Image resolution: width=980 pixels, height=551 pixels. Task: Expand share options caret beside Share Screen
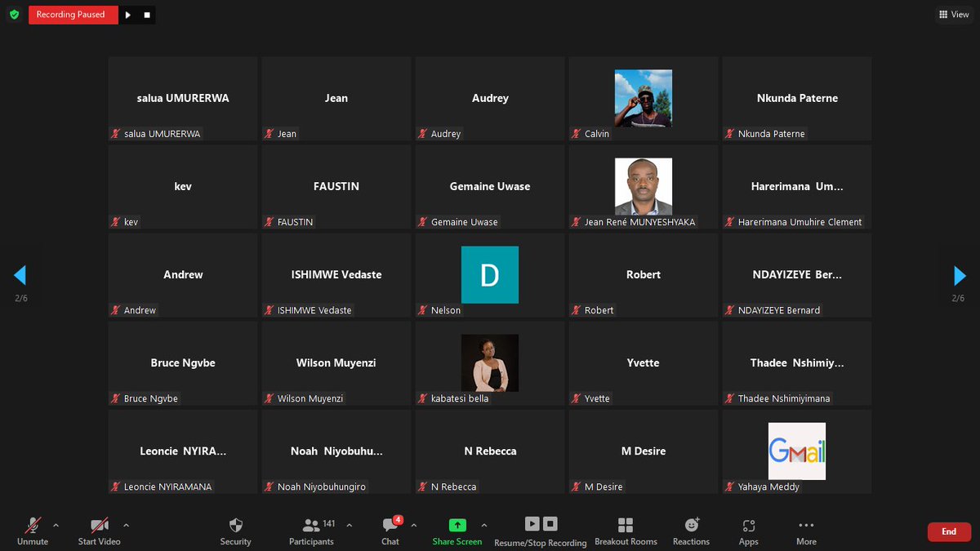(x=484, y=525)
